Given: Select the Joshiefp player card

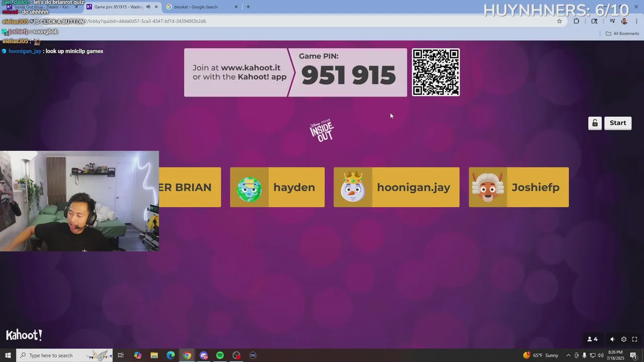Looking at the screenshot, I should (519, 187).
